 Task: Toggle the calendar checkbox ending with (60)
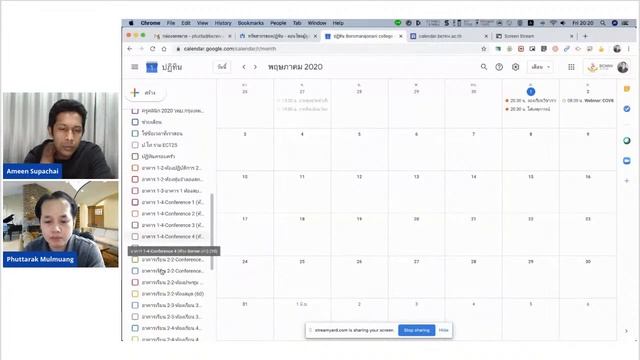click(x=135, y=293)
